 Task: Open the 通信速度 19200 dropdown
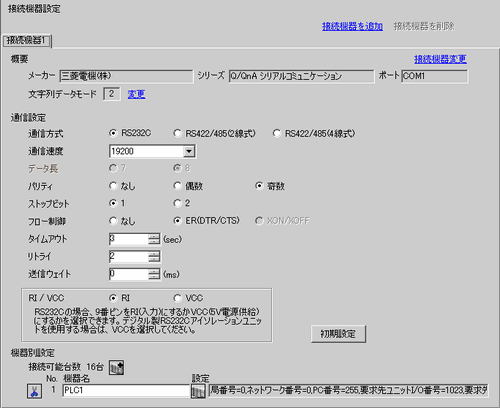(189, 151)
